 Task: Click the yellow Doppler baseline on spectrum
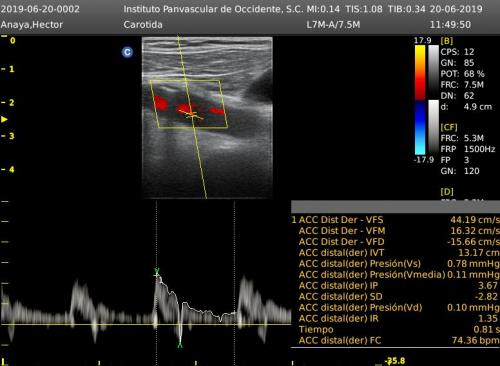tap(146, 324)
